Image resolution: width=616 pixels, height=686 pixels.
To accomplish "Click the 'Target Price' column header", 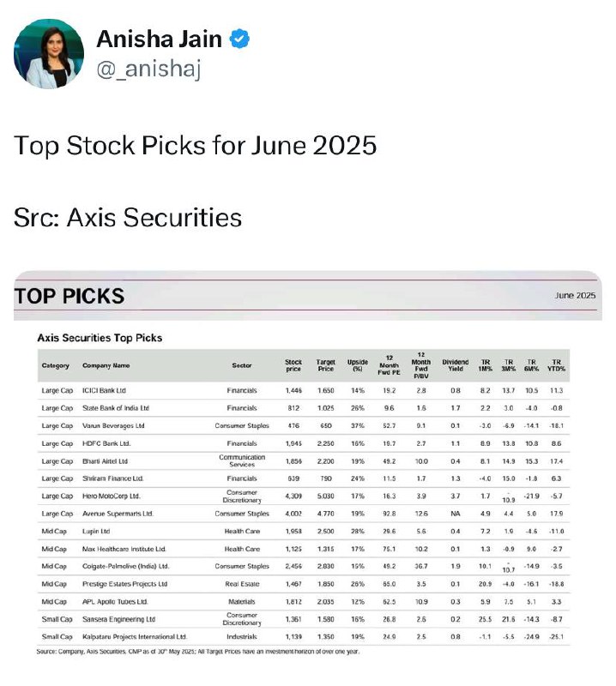I will click(326, 365).
